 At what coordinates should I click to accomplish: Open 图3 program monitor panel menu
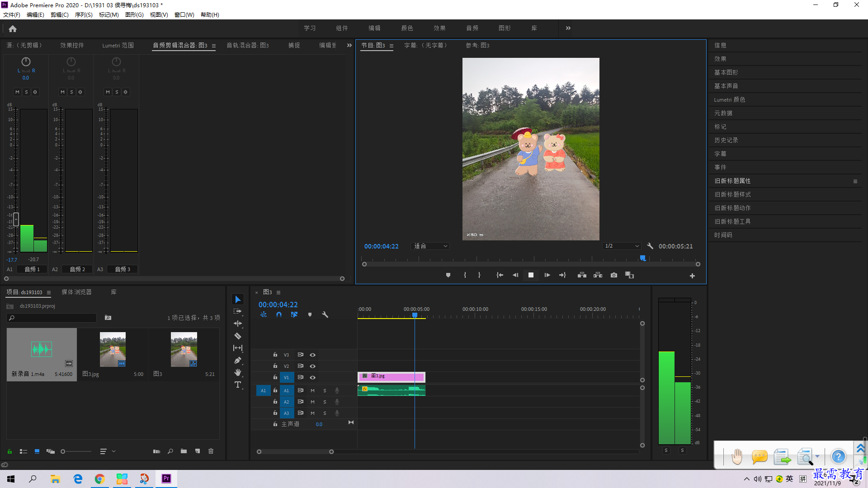point(392,46)
